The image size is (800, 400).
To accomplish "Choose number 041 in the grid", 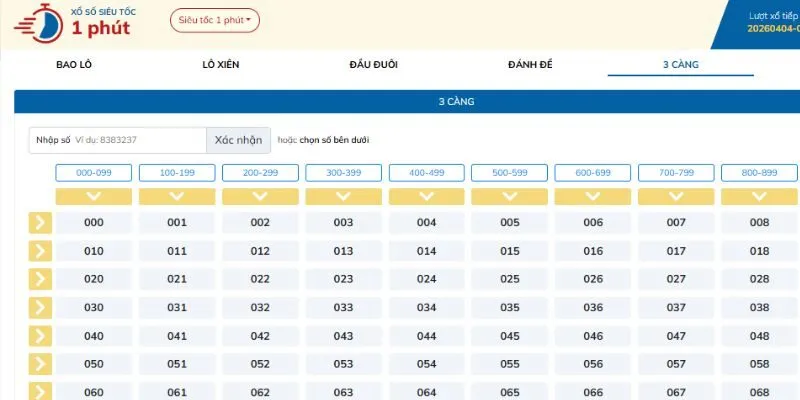I will (177, 336).
